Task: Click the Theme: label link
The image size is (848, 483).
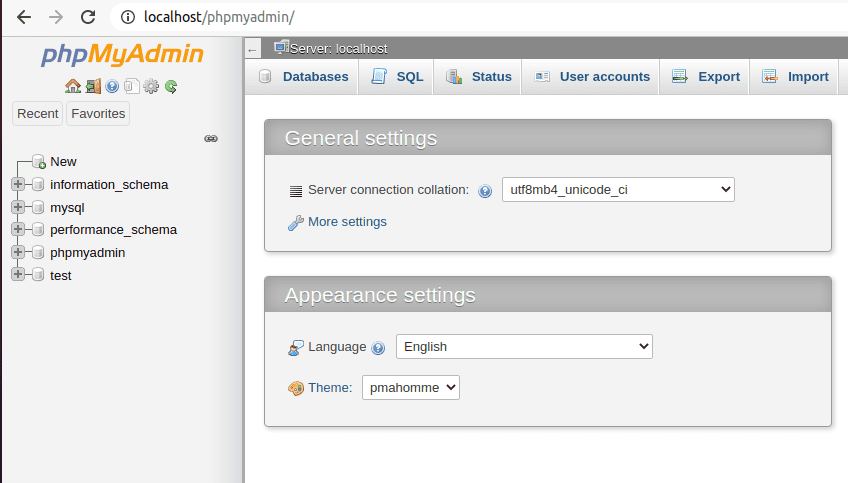Action: click(330, 388)
